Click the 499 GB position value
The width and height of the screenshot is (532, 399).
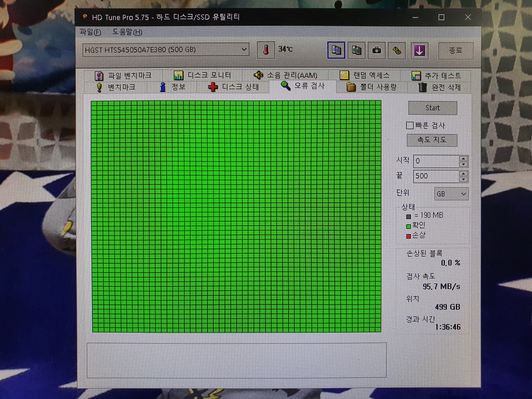[448, 307]
